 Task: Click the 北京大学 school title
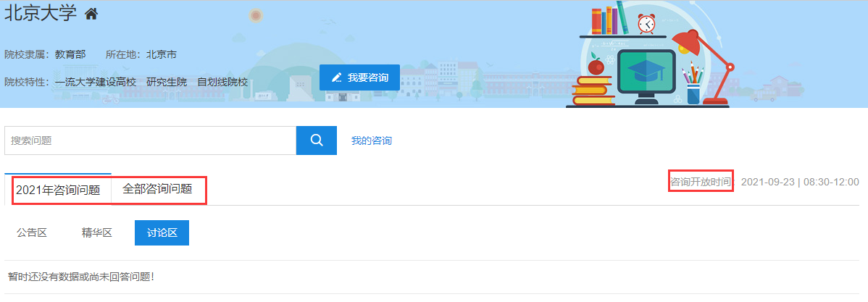41,14
